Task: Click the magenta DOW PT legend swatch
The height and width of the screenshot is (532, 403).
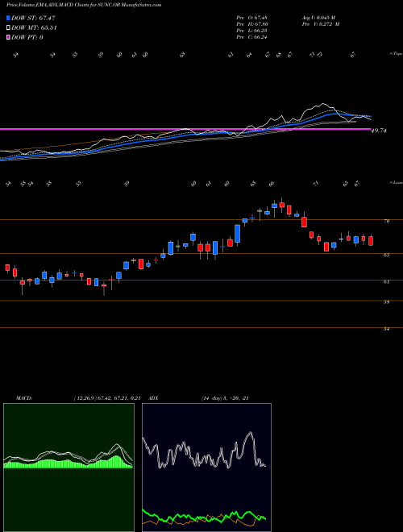Action: (8, 37)
